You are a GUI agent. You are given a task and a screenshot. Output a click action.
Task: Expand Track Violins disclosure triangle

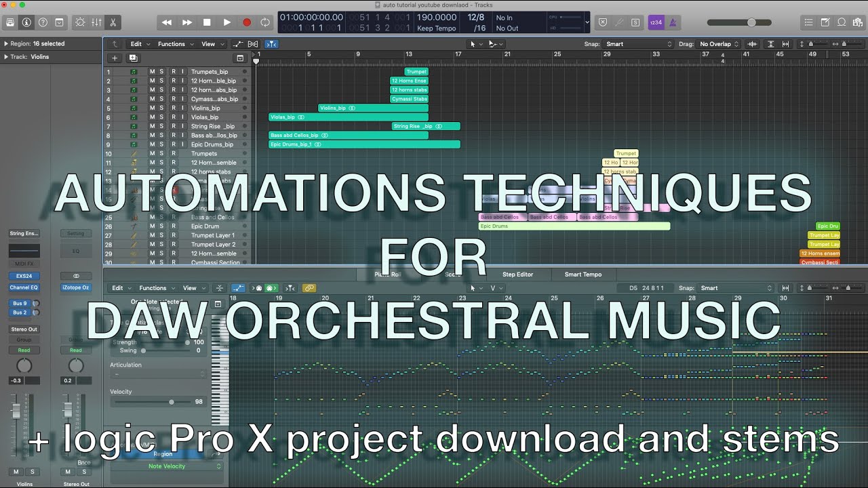(x=6, y=57)
